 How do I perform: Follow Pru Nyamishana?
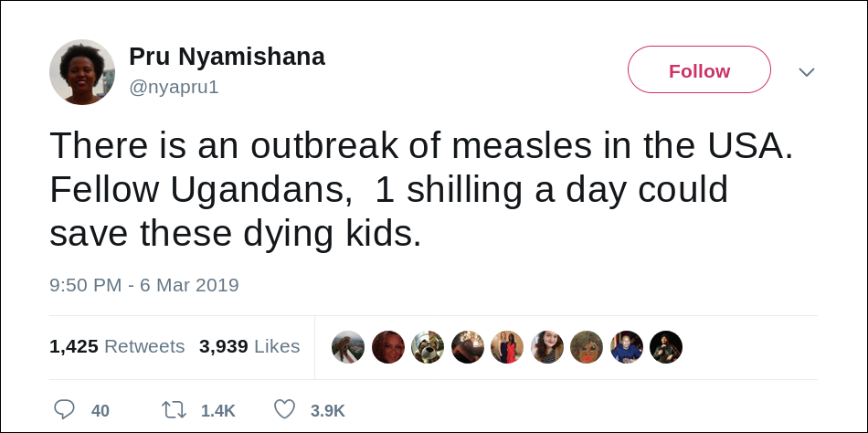pos(699,69)
